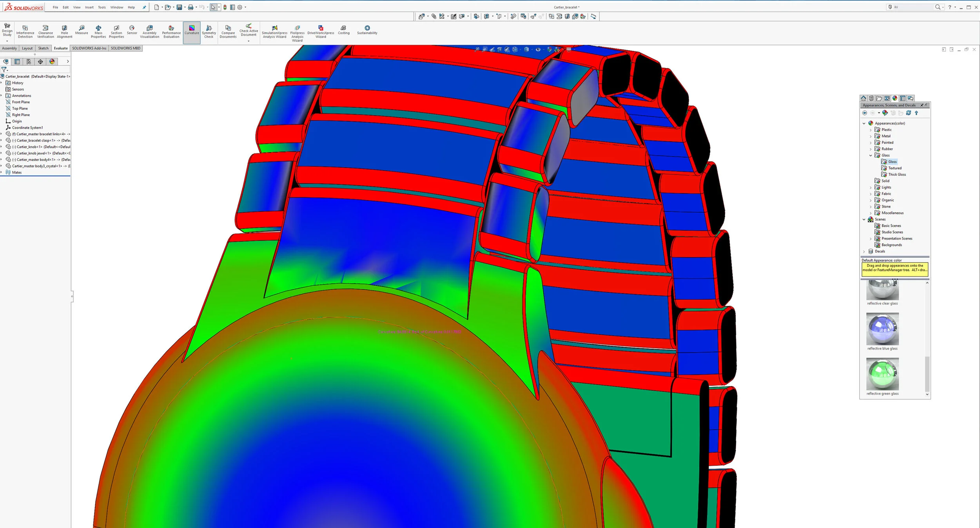Run the Hole Alignment check
The width and height of the screenshot is (980, 528).
click(65, 32)
